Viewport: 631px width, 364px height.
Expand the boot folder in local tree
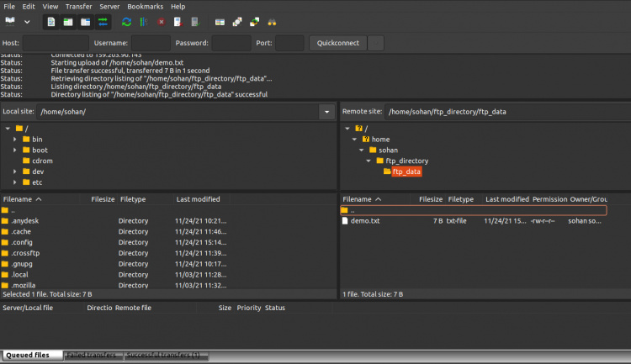tap(15, 150)
